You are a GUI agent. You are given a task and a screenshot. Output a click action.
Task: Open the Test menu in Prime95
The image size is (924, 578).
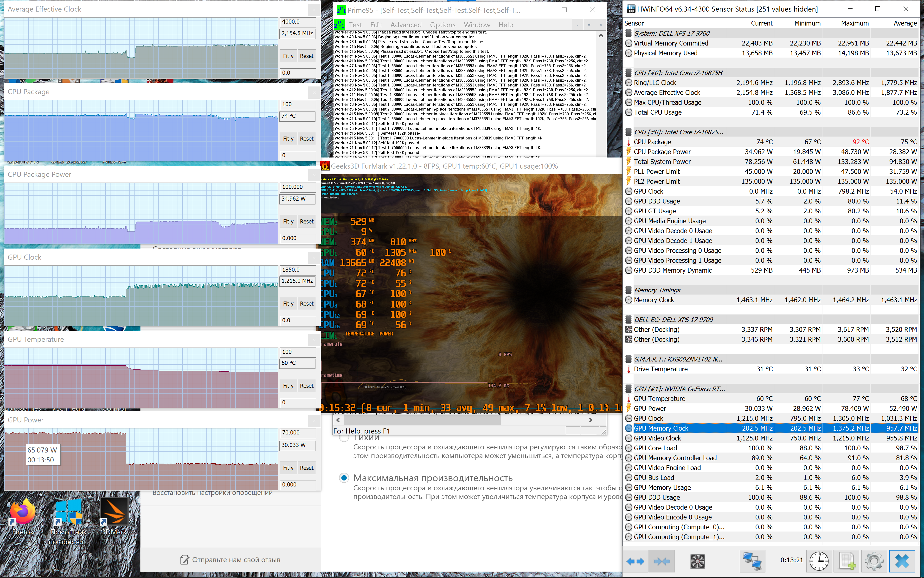point(355,25)
